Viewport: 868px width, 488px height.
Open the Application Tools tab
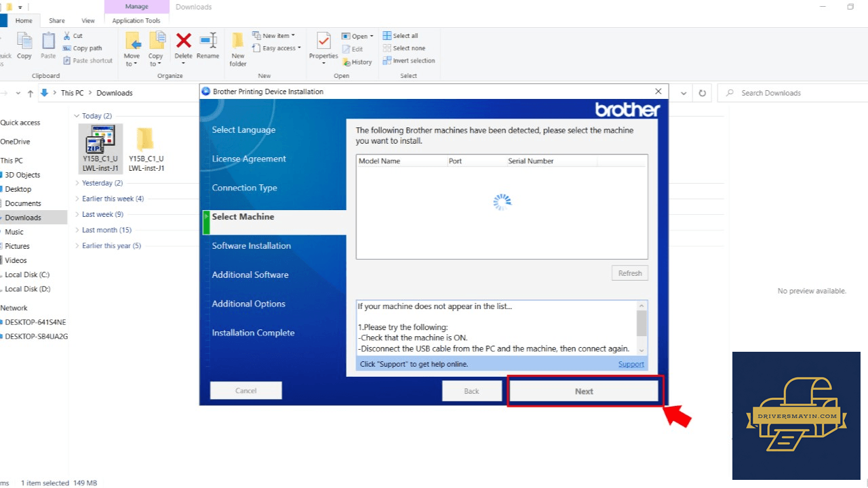136,20
